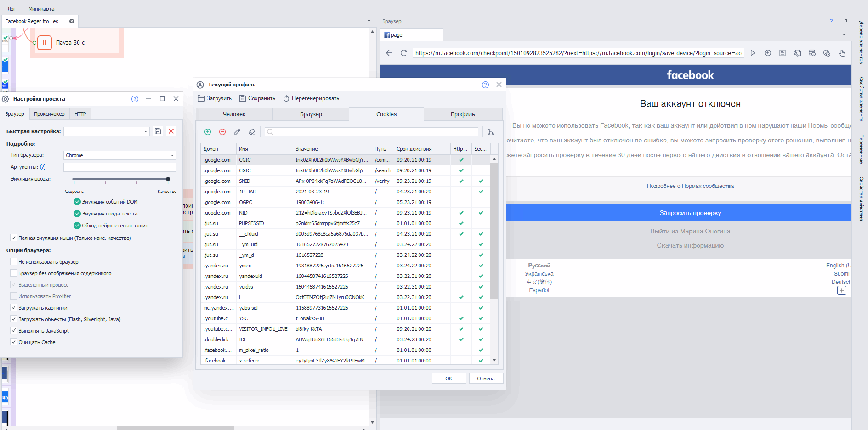This screenshot has width=868, height=430.
Task: Open the Лог panel tab
Action: (x=11, y=9)
